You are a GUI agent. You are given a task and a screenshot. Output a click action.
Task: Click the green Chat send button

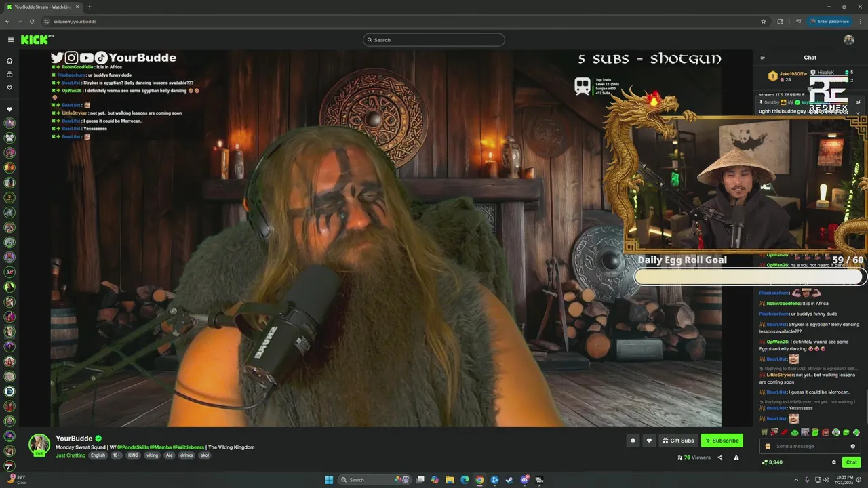point(852,462)
